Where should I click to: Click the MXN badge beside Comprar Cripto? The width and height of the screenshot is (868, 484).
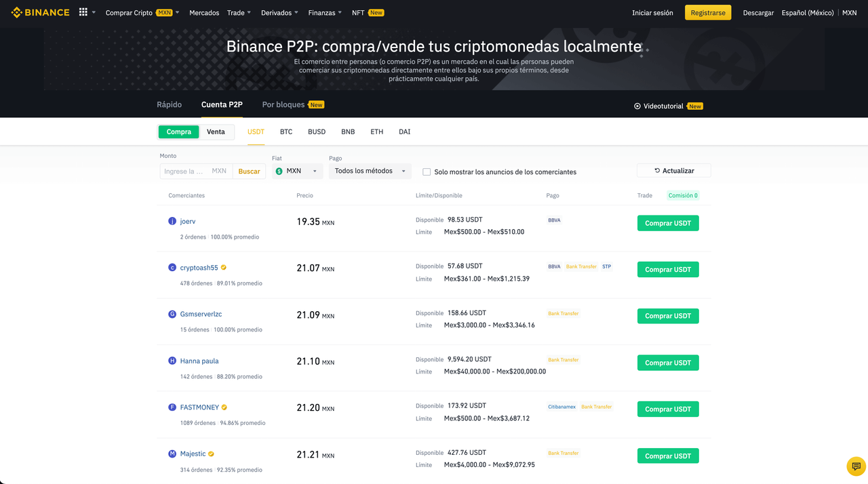click(x=164, y=12)
